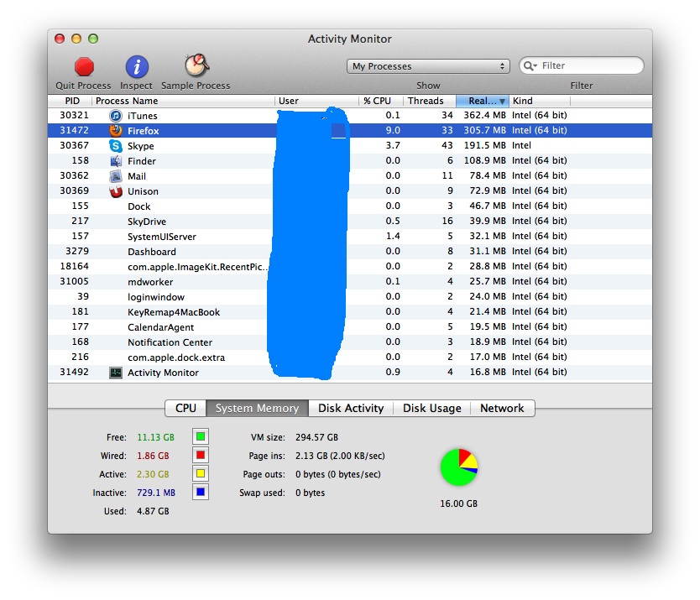Click the Unison icon in process list
The image size is (700, 600).
point(116,191)
